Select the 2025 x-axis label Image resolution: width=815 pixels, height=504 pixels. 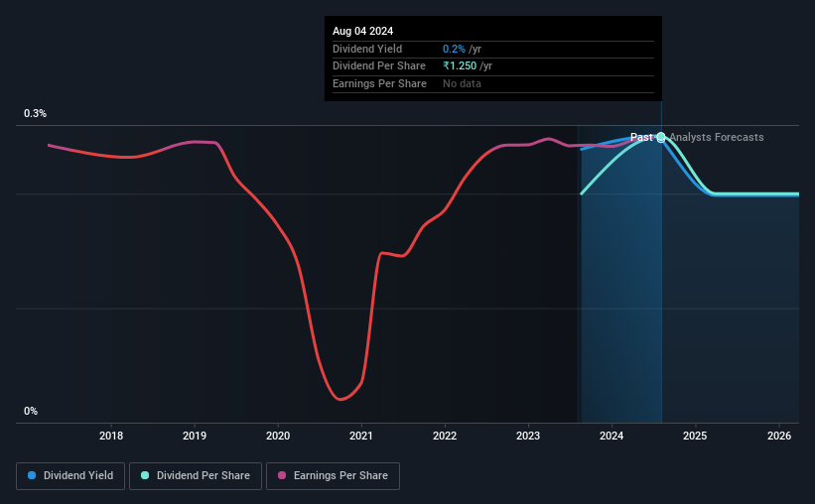[695, 436]
